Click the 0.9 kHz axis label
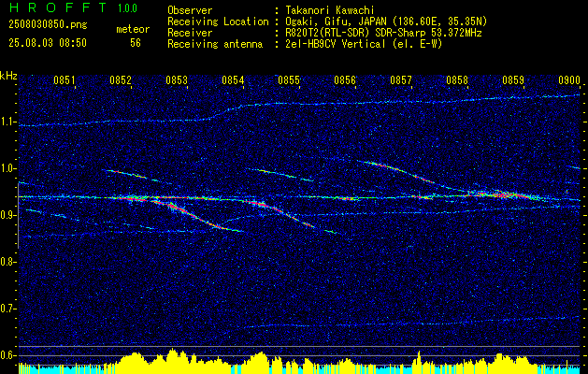 7,215
